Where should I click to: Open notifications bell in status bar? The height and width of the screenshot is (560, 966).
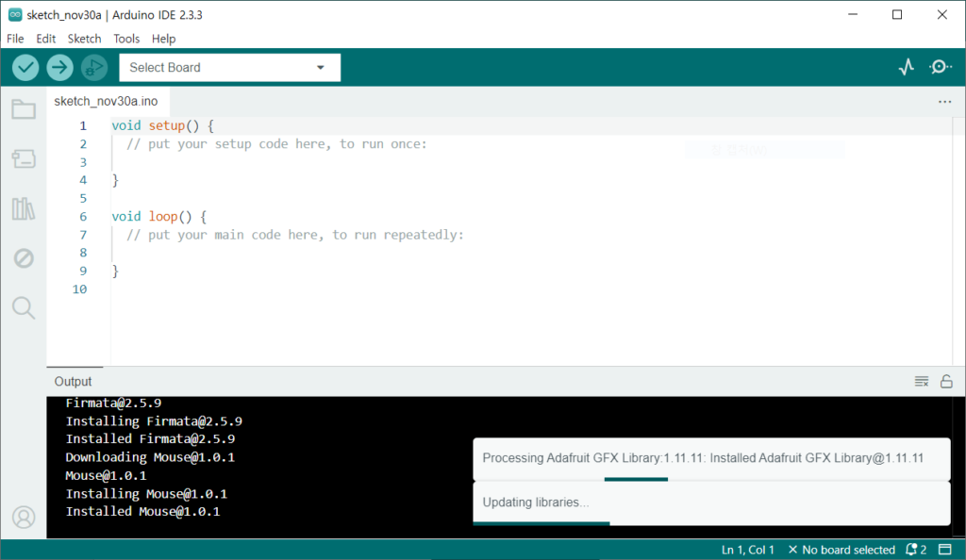click(x=915, y=550)
